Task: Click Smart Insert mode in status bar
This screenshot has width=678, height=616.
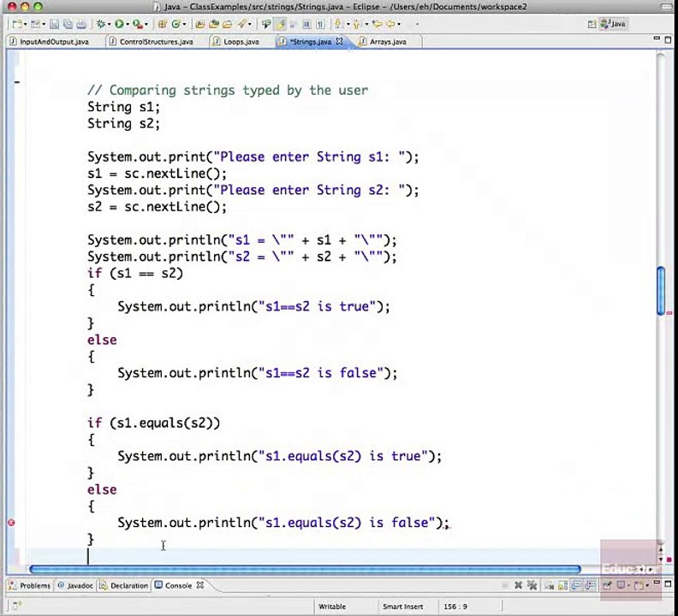Action: click(x=402, y=606)
